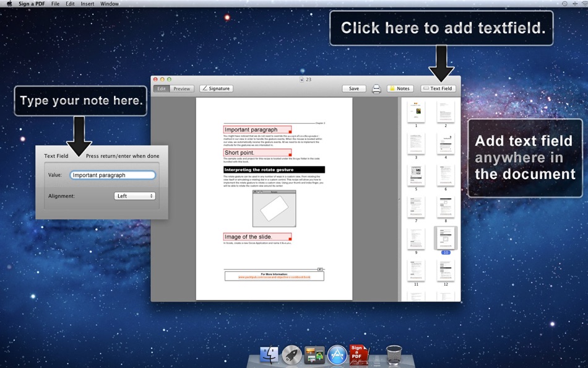Viewport: 588px width, 368px height.
Task: Open the Alignment dropdown set to Left
Action: click(135, 196)
